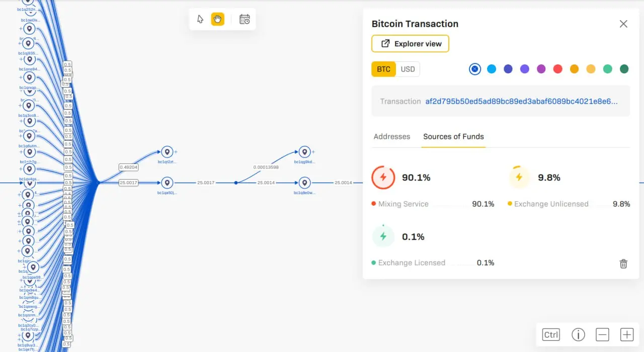Expand the bc1qg9kd address node plus
This screenshot has width=644, height=352.
(x=313, y=151)
